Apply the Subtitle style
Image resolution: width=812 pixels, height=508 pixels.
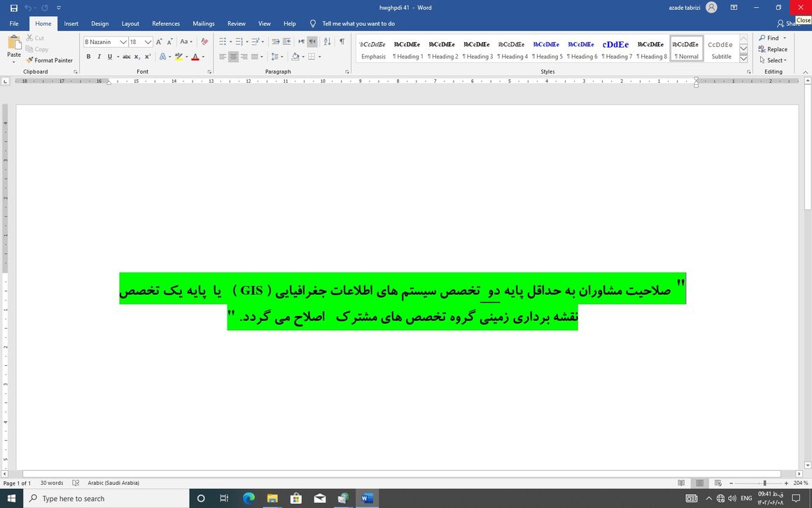click(x=721, y=49)
